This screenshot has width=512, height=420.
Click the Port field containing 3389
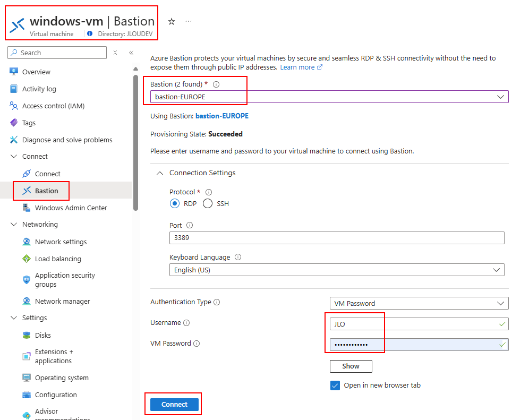pos(337,237)
